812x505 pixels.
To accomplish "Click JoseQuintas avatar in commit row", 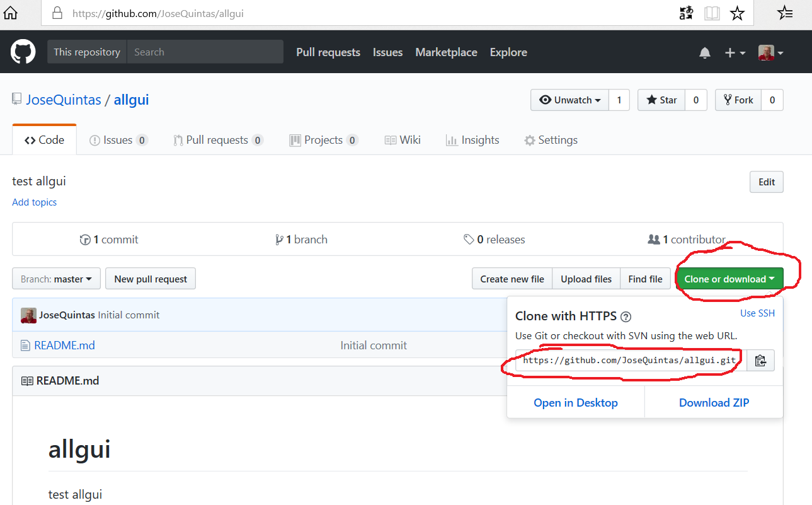I will tap(28, 315).
